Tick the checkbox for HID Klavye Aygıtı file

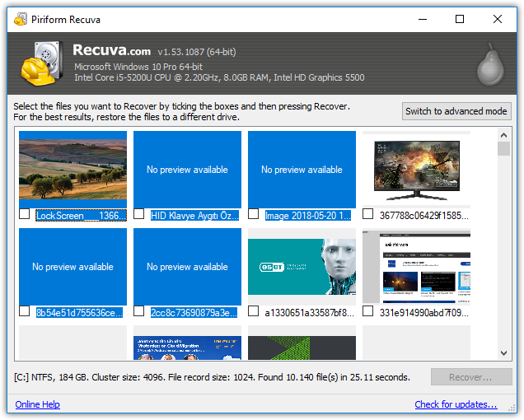[x=138, y=214]
